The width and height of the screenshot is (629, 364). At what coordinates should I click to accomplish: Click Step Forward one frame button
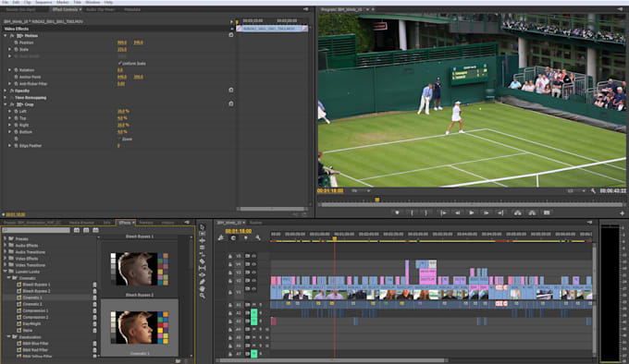click(486, 213)
